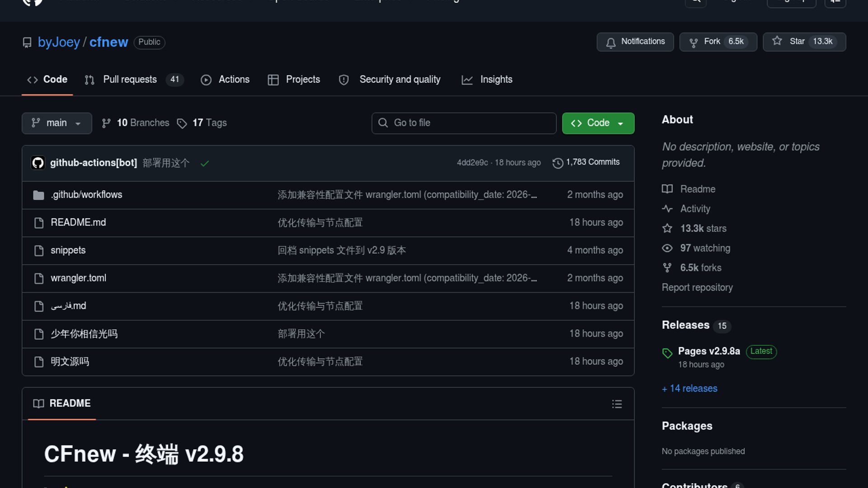Click the release tag icon beside Pages v2.9.8a

tap(667, 353)
